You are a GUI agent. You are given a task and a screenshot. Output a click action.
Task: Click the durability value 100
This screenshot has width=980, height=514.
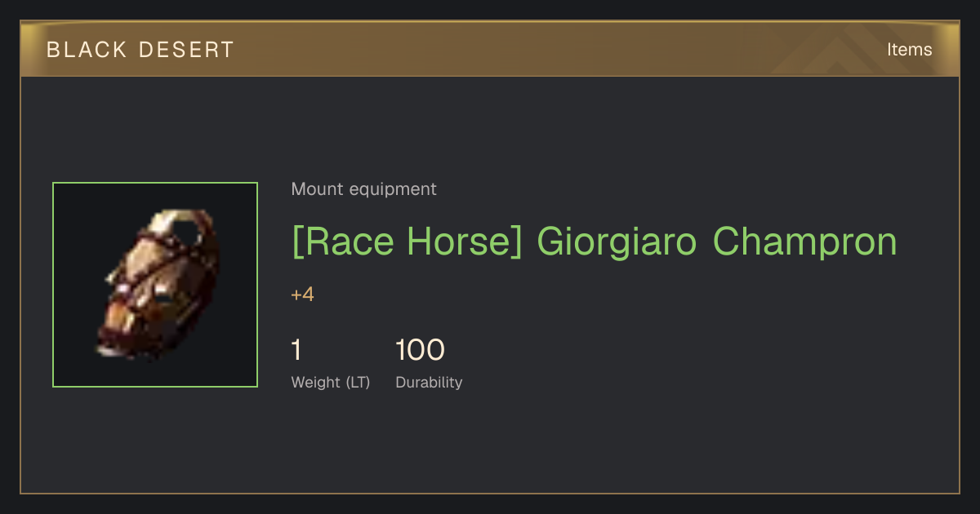[x=420, y=350]
